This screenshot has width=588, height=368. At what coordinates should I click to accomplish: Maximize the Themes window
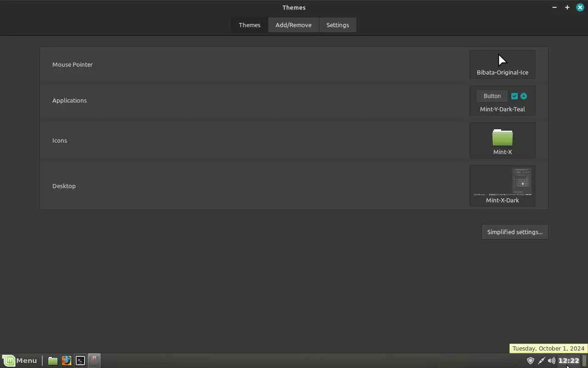pos(567,7)
